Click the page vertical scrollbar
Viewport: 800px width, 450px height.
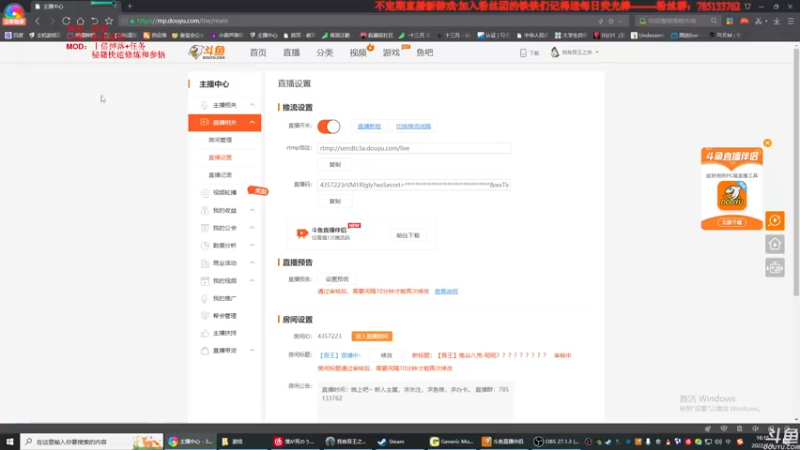point(796,171)
